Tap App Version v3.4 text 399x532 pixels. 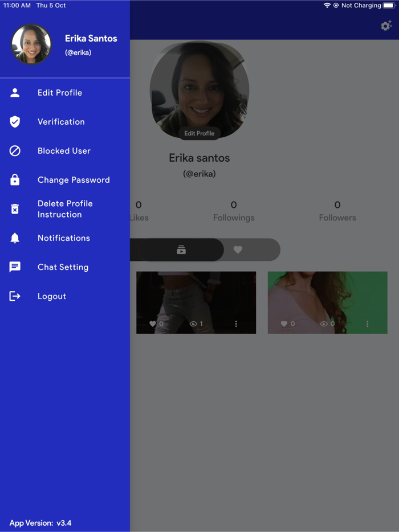[40, 523]
